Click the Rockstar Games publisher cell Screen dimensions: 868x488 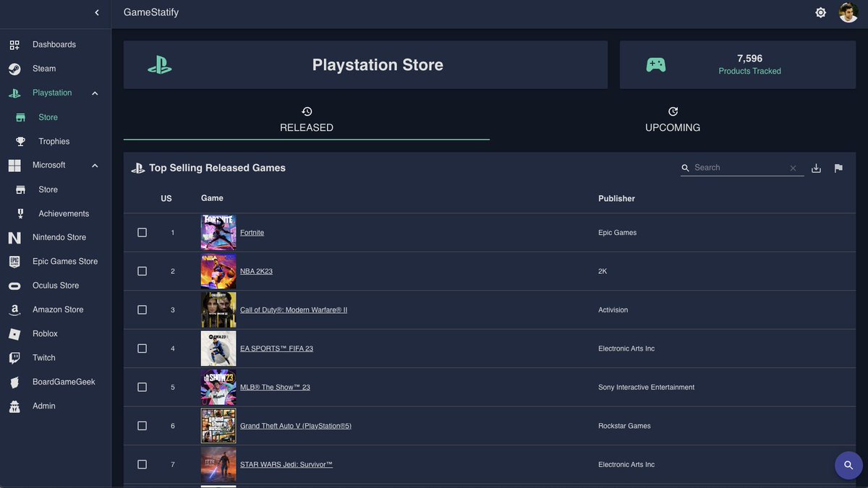(624, 426)
